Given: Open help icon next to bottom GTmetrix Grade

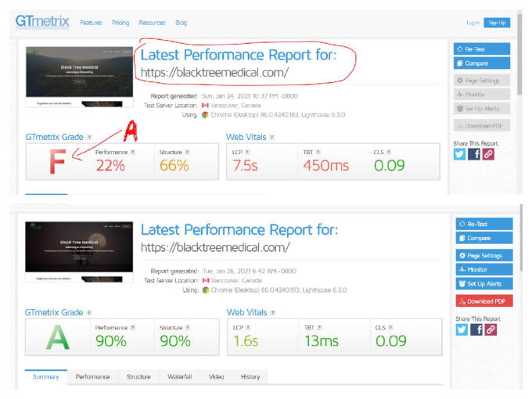Looking at the screenshot, I should [x=89, y=312].
